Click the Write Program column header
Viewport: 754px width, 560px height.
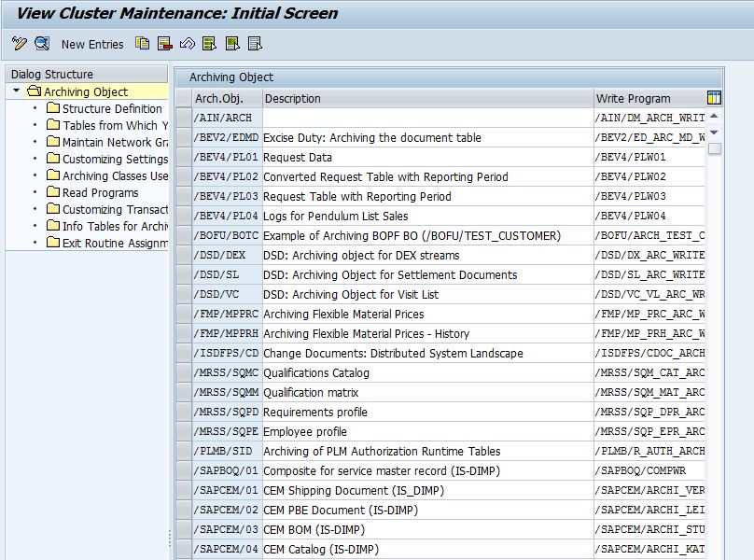650,98
